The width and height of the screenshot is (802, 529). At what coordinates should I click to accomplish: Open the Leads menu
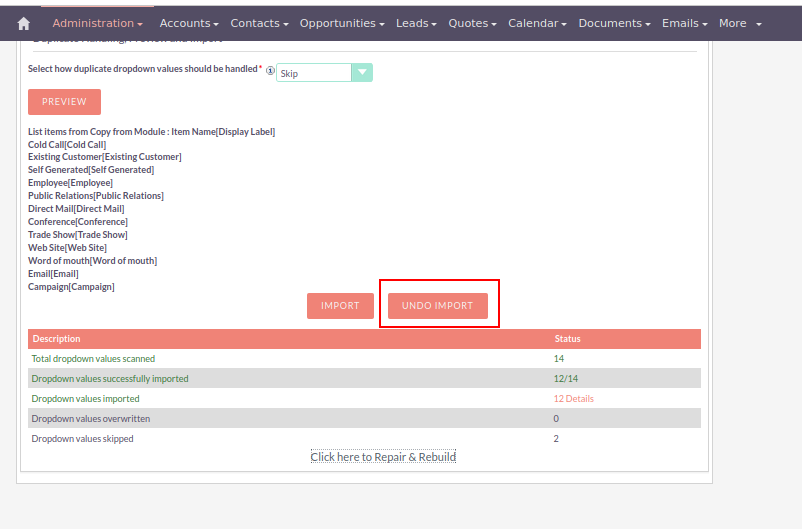click(x=417, y=23)
